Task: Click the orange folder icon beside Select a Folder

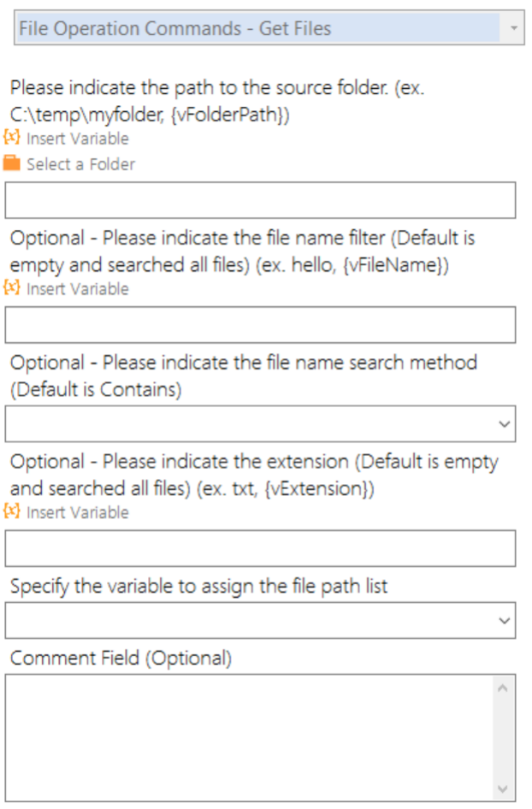Action: tap(11, 163)
